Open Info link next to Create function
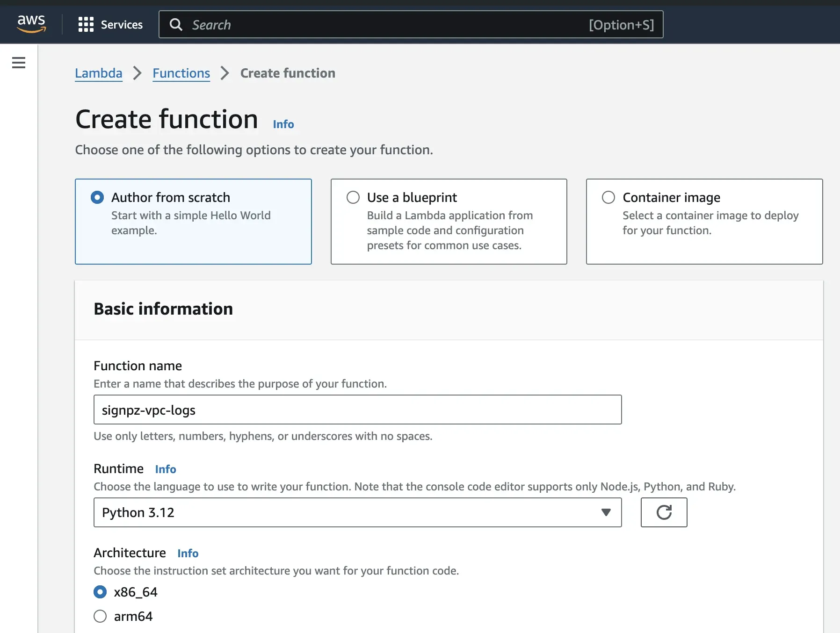The height and width of the screenshot is (633, 840). click(283, 124)
